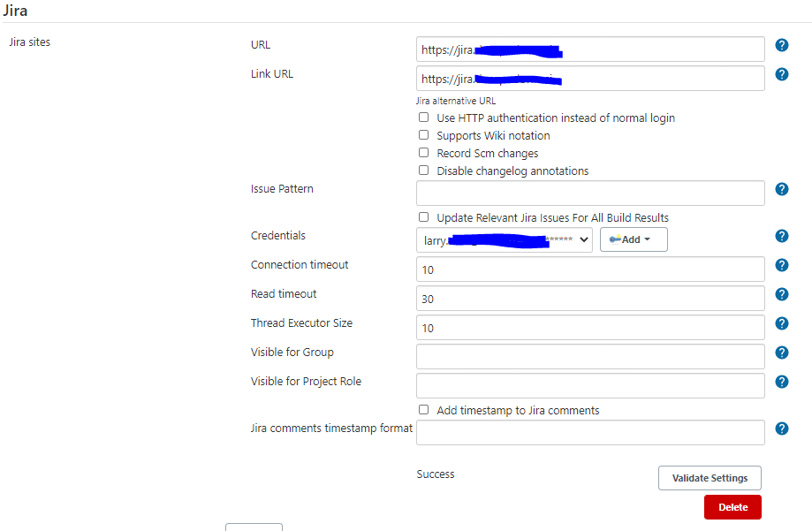Screen dimensions: 812x531
Task: Click the 'Success' validation message
Action: (436, 474)
